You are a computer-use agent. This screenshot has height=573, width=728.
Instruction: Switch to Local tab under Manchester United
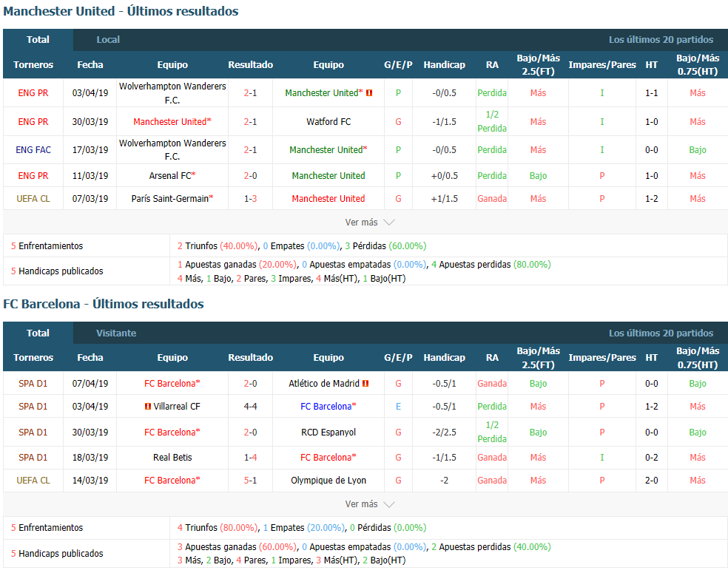pos(108,40)
